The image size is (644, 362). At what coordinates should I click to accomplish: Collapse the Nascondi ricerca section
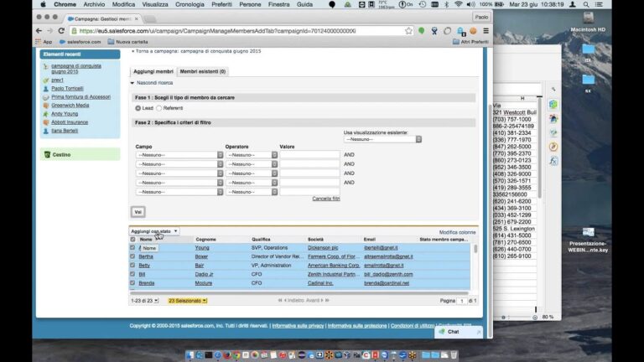(x=152, y=83)
